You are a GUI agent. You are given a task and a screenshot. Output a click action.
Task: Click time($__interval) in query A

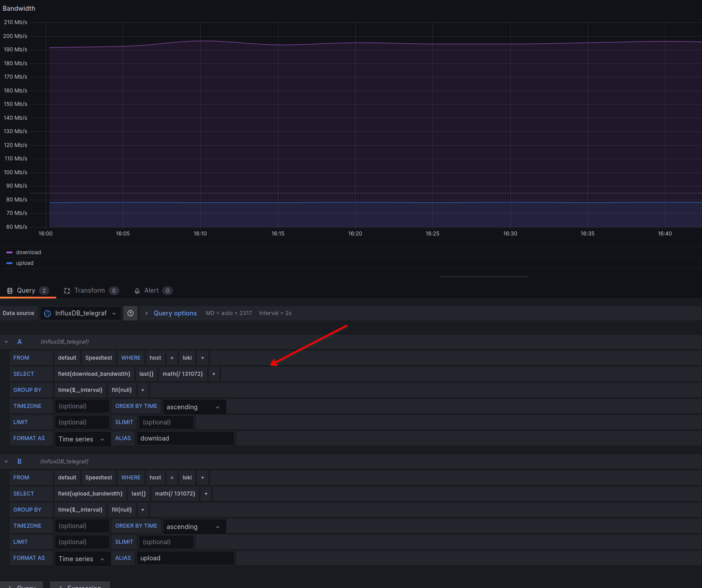80,390
